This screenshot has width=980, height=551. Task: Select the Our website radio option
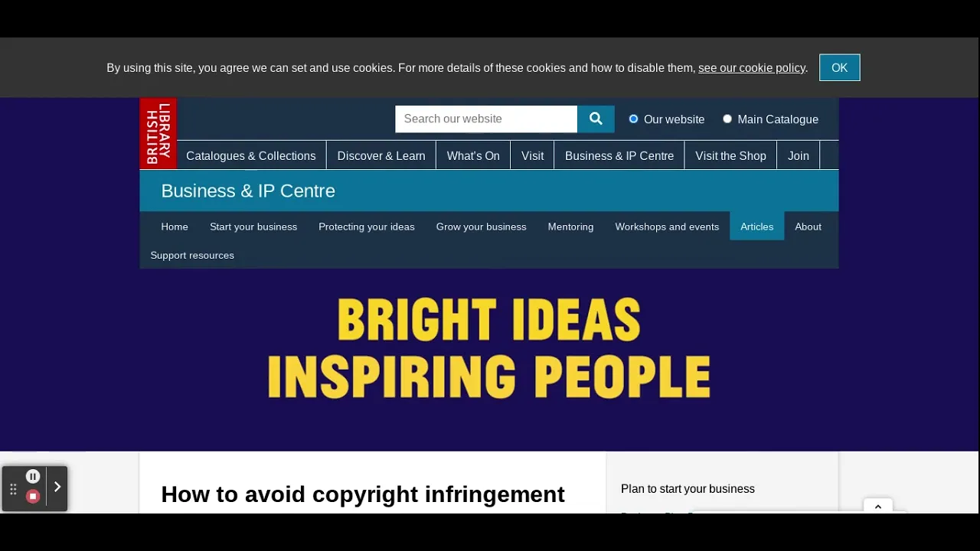coord(633,119)
